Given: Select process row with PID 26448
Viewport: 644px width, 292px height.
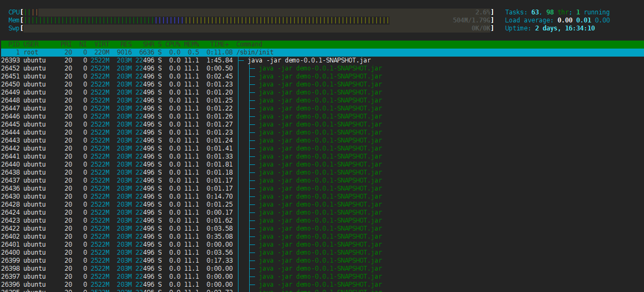Looking at the screenshot, I should pos(322,100).
